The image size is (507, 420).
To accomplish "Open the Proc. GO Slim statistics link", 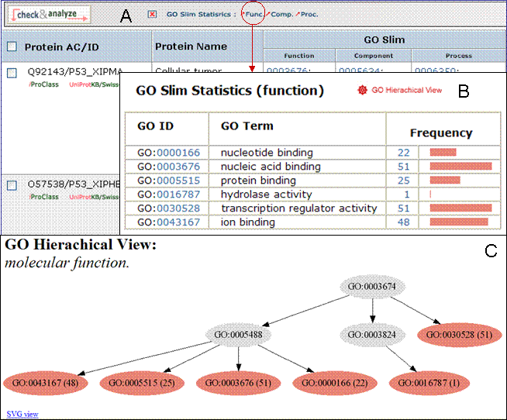I will point(308,14).
